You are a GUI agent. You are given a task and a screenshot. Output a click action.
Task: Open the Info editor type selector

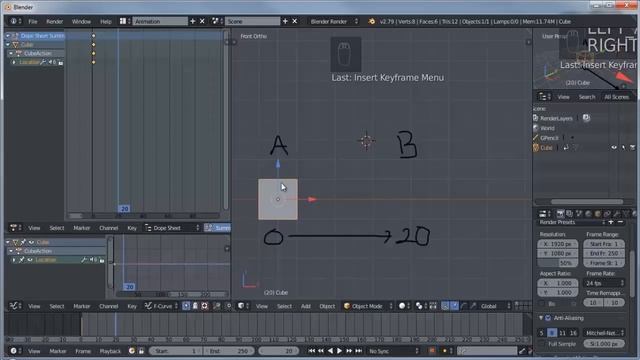pyautogui.click(x=16, y=21)
